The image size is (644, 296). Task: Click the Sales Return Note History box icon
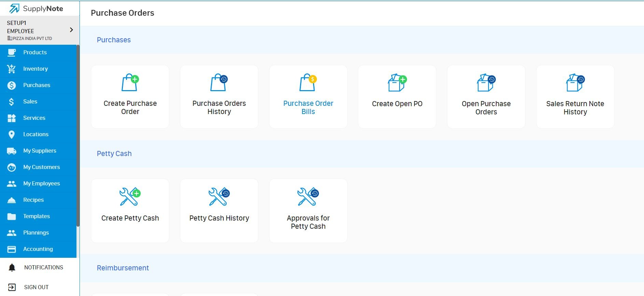575,83
